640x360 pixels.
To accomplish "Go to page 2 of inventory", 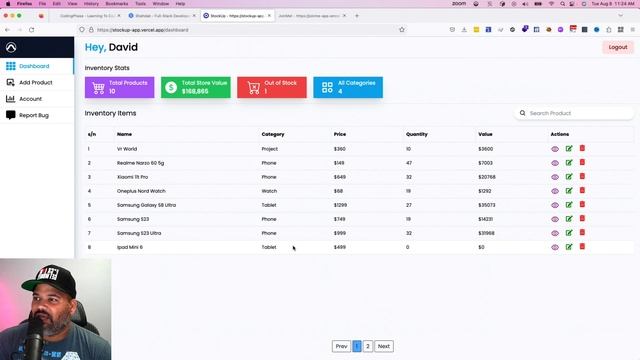I will pos(368,346).
